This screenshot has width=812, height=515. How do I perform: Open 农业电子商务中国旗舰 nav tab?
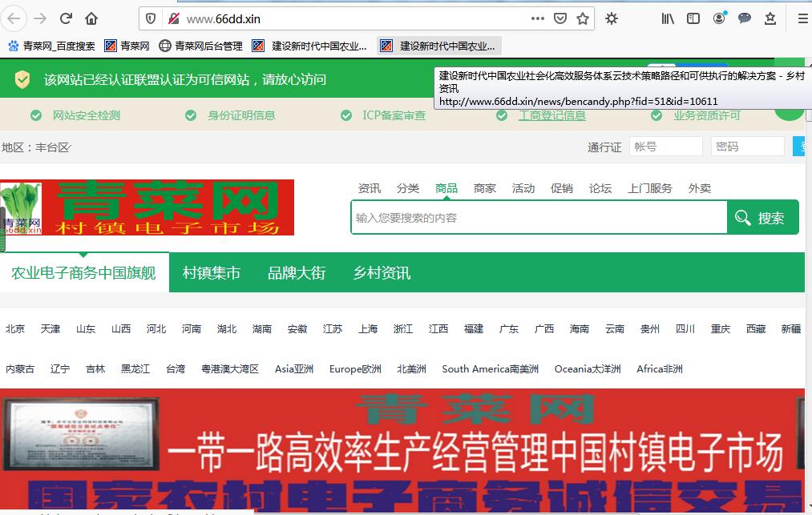click(83, 273)
